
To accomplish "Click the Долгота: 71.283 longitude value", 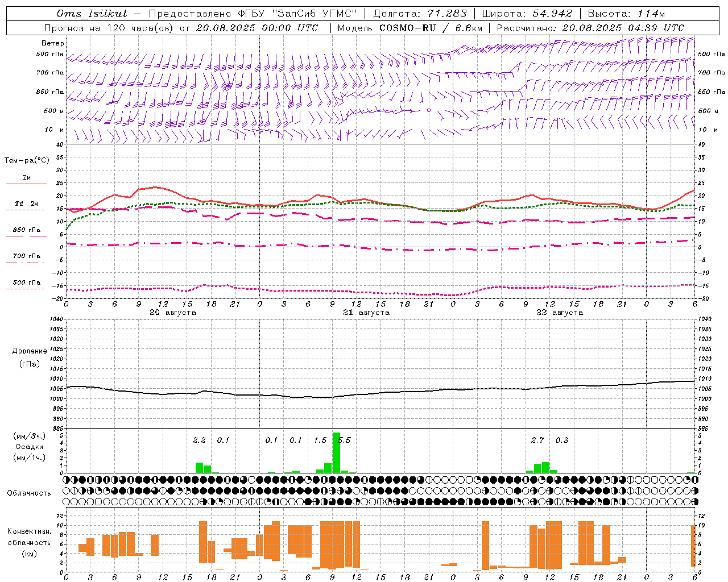I will click(x=420, y=14).
